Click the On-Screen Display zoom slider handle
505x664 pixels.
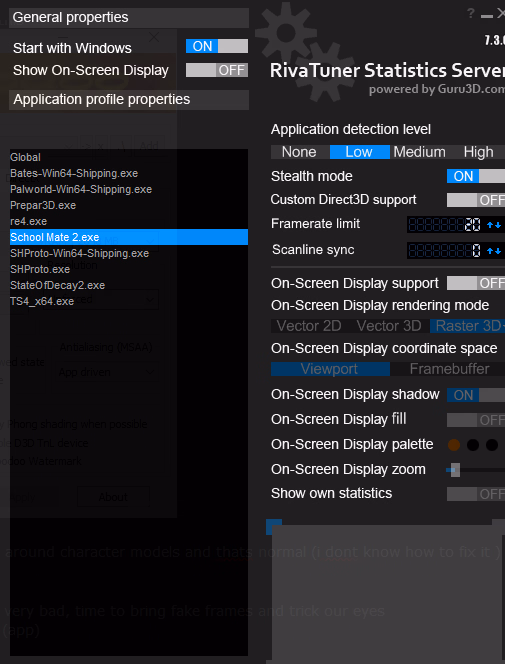[455, 470]
